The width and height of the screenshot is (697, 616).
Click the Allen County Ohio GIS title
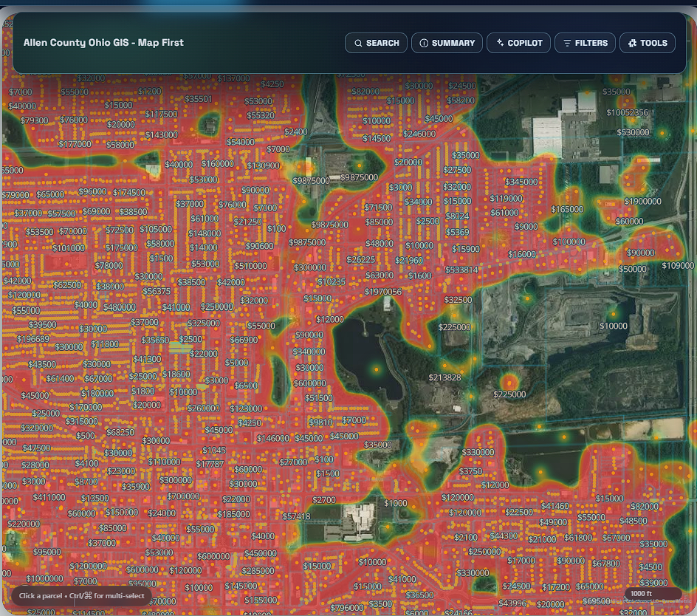point(103,43)
